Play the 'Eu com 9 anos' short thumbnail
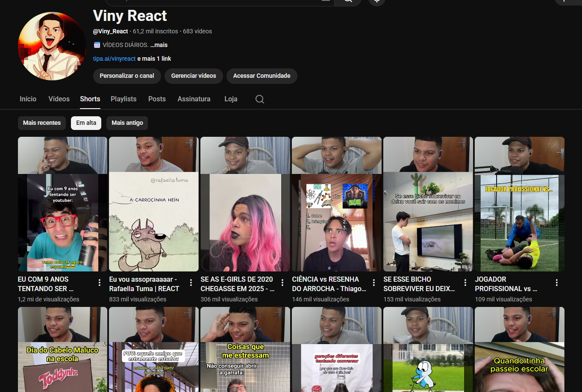This screenshot has height=392, width=582. click(62, 204)
